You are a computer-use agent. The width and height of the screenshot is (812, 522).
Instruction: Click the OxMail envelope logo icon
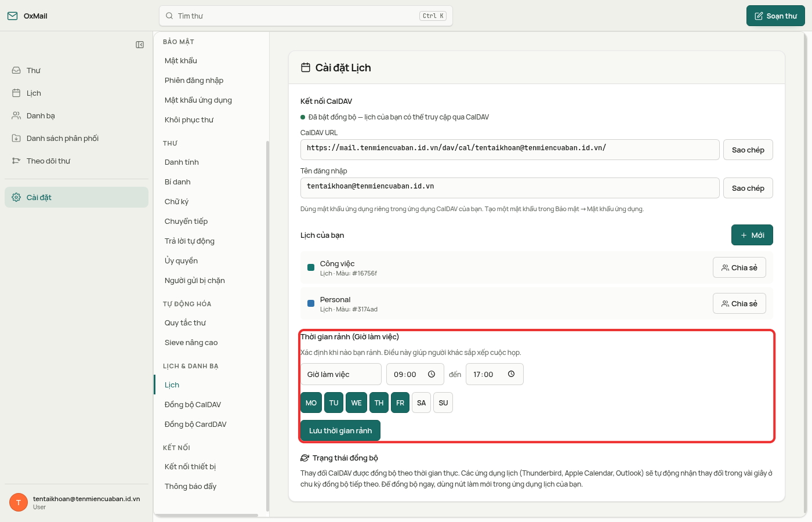coord(12,16)
